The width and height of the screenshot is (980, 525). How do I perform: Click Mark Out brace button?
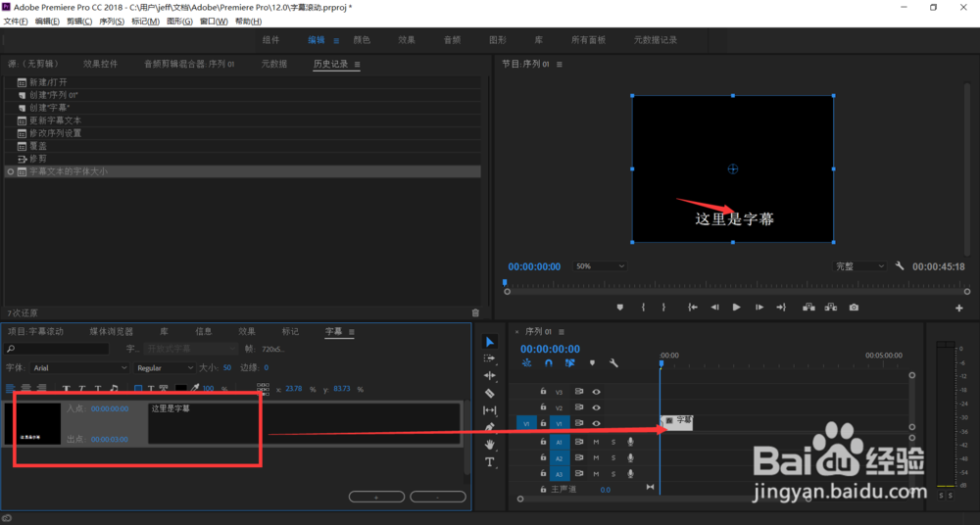(x=663, y=308)
